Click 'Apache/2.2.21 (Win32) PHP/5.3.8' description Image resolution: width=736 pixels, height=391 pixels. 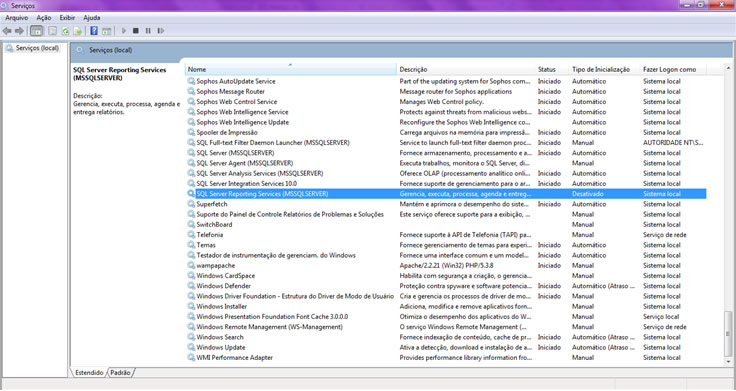click(x=446, y=266)
